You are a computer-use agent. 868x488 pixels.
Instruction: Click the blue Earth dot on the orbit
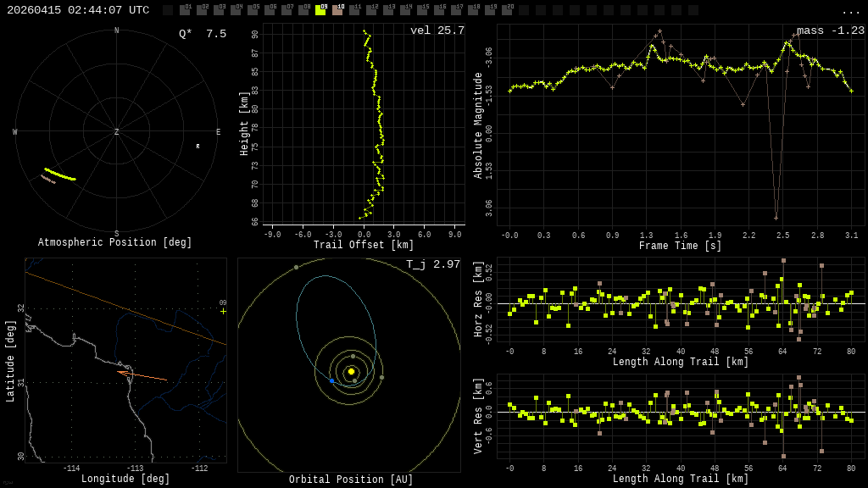[x=331, y=380]
